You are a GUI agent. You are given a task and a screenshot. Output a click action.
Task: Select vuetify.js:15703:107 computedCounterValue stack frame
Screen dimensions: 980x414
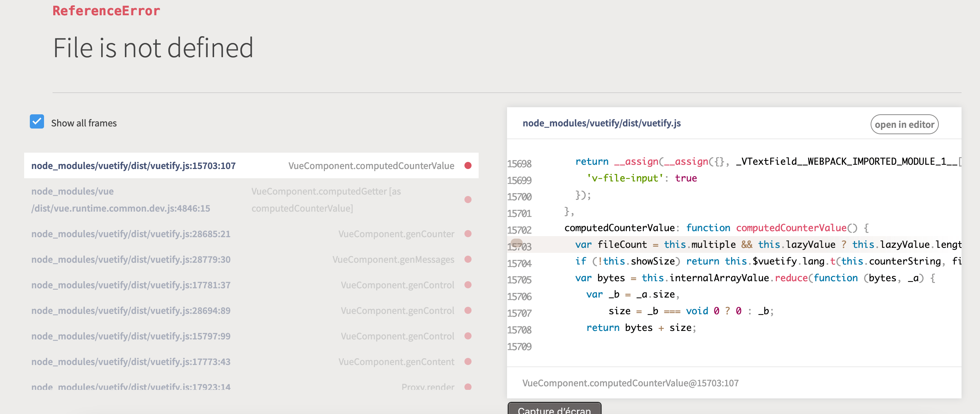pyautogui.click(x=133, y=165)
